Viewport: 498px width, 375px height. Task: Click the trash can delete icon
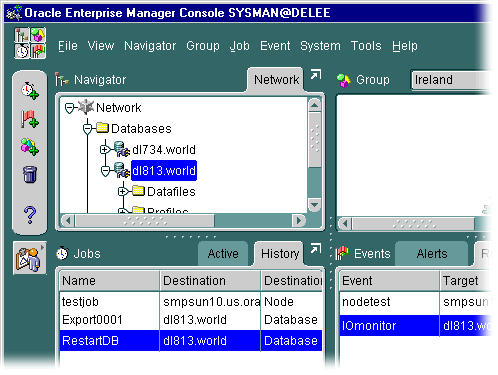[30, 174]
